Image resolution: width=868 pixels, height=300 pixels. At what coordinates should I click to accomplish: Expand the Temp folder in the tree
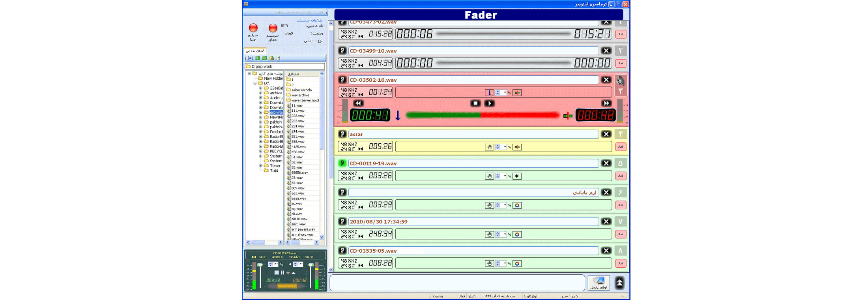(261, 166)
